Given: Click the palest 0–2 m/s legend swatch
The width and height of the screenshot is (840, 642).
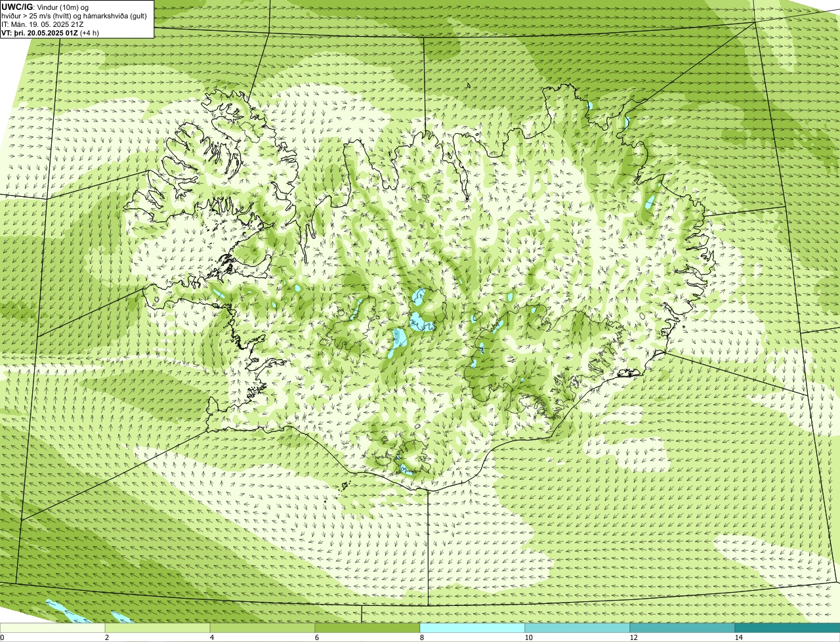Looking at the screenshot, I should click(x=52, y=628).
